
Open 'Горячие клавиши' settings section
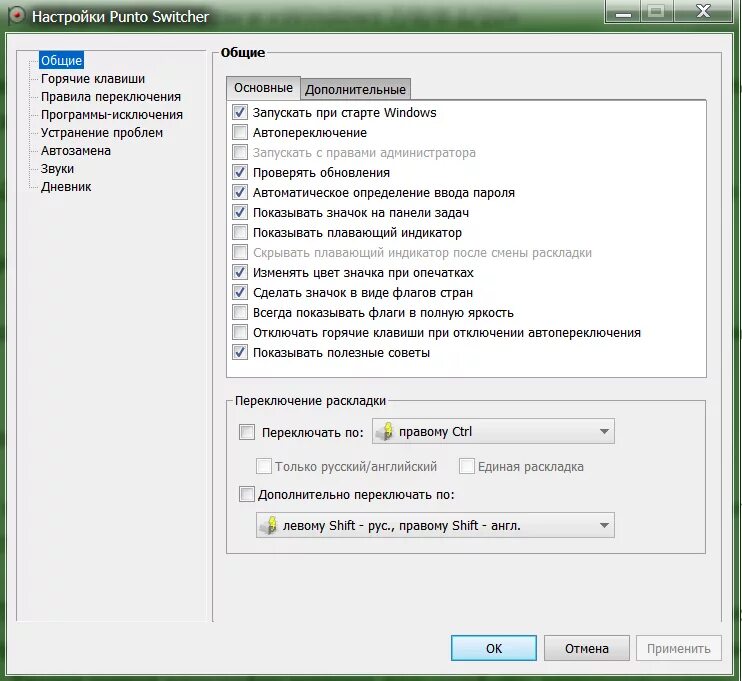coord(93,79)
